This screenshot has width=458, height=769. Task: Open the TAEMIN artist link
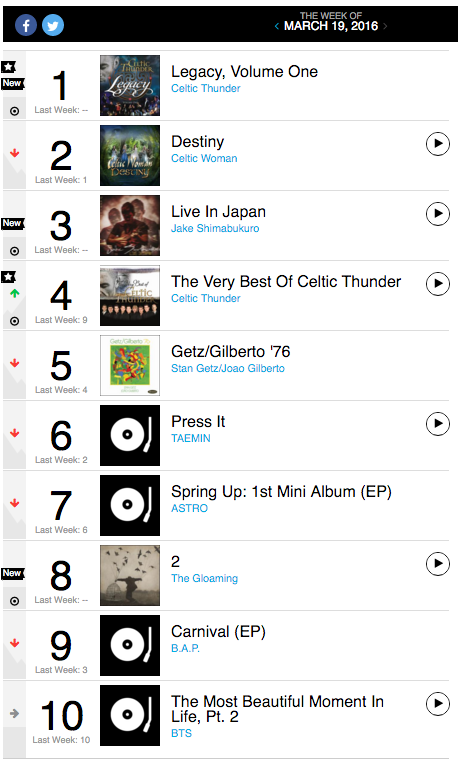pos(191,438)
